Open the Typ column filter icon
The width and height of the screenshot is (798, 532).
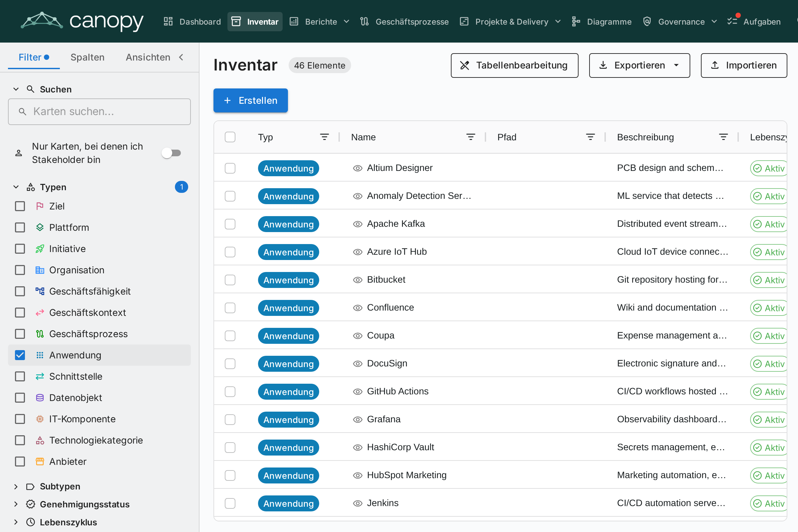click(325, 137)
